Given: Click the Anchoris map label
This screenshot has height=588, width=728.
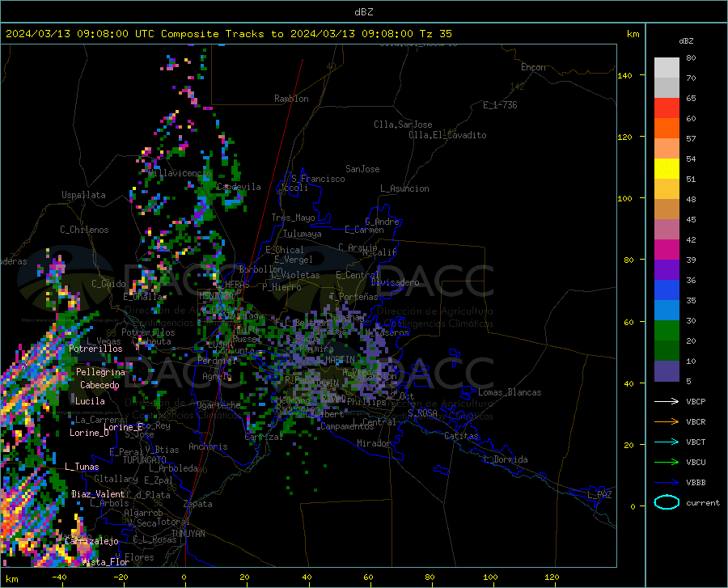Looking at the screenshot, I should 208,446.
